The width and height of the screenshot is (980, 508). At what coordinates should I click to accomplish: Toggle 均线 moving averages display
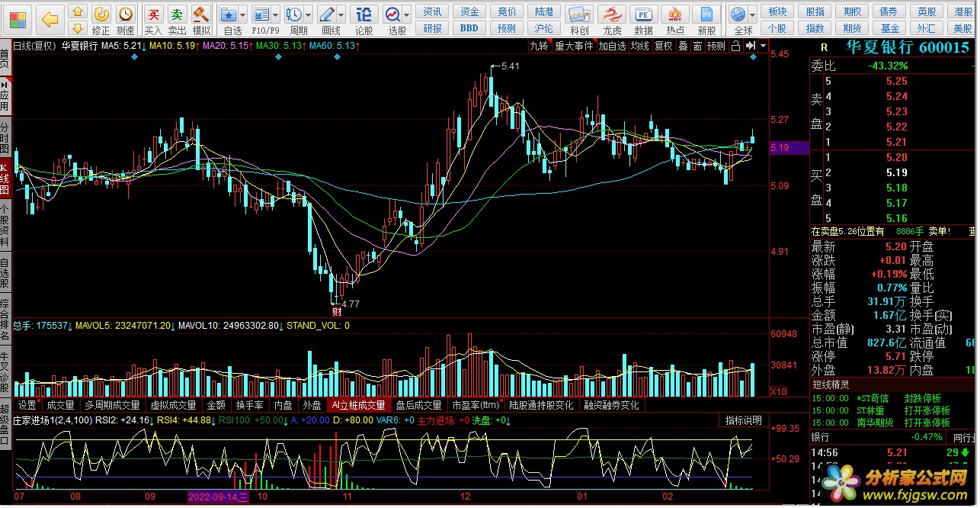[x=639, y=46]
